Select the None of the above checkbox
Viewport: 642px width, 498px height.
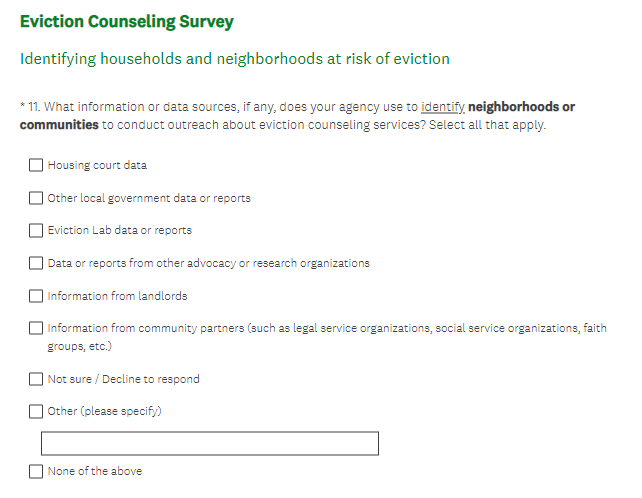pyautogui.click(x=36, y=471)
